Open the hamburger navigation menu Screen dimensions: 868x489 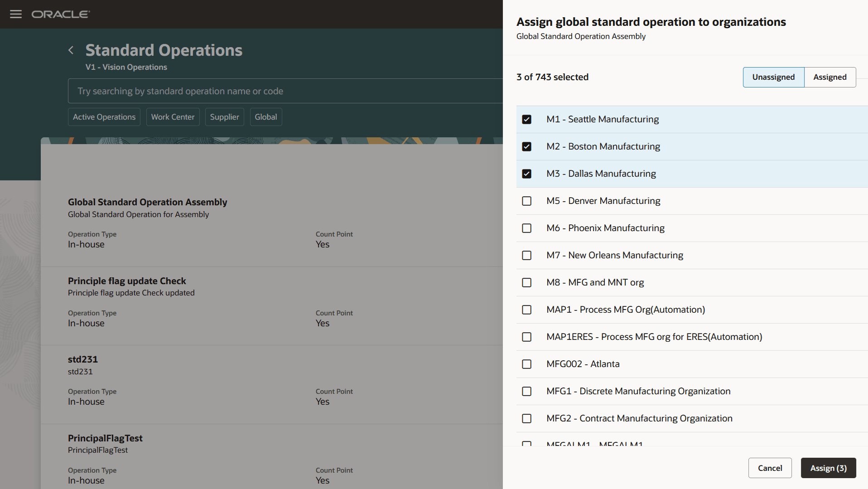pos(16,14)
